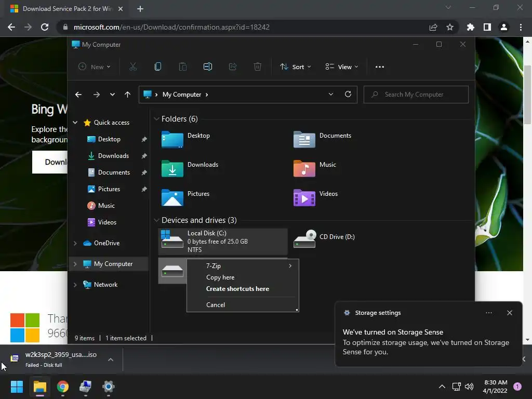Screen dimensions: 532x399
Task: Click the Share icon in Explorer toolbar
Action: tap(233, 67)
